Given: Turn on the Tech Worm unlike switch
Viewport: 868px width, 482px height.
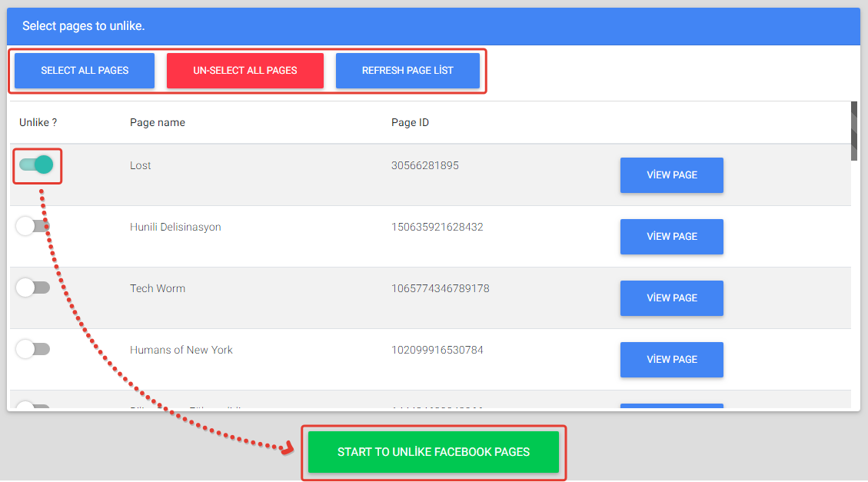Looking at the screenshot, I should point(33,288).
